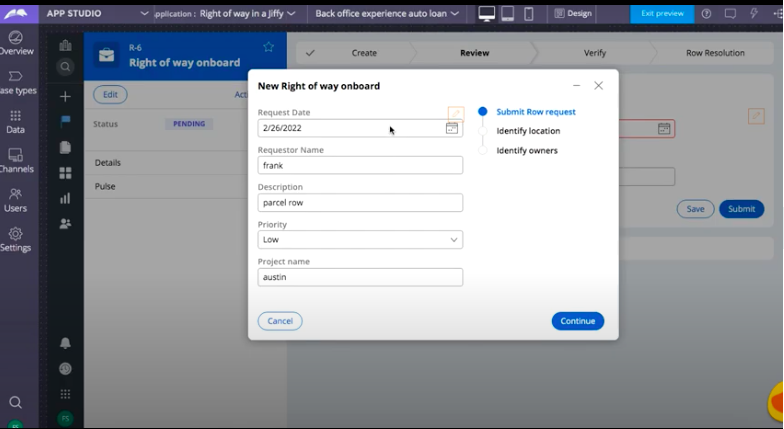This screenshot has height=429, width=784.
Task: Switch preview to tablet view icon
Action: (x=508, y=14)
